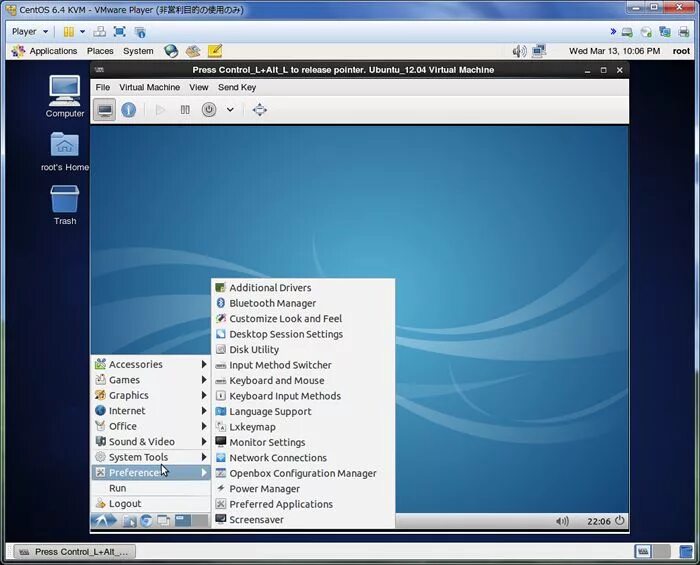Expand Sound & Video submenu
700x565 pixels.
pos(151,442)
